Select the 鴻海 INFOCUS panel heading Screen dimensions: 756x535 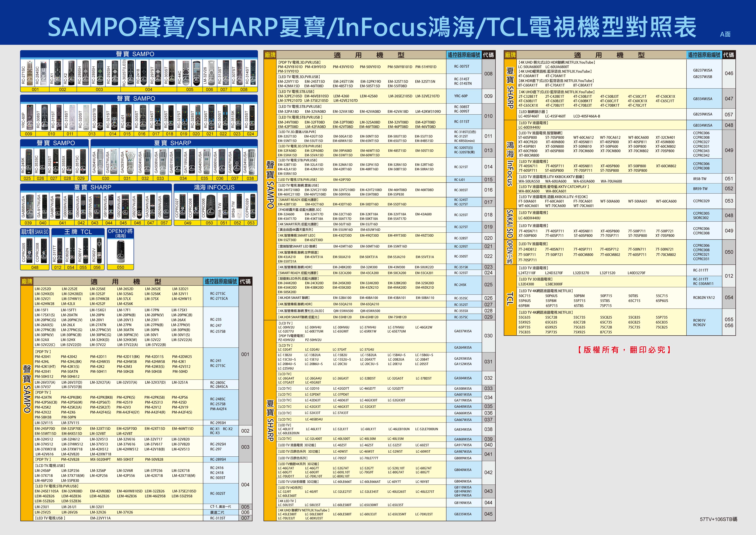pyautogui.click(x=214, y=187)
